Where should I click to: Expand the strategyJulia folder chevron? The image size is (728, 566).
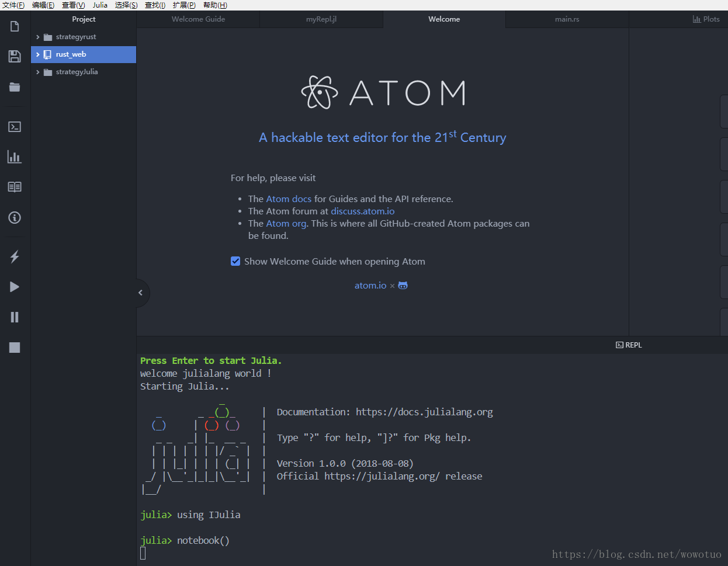[x=38, y=72]
